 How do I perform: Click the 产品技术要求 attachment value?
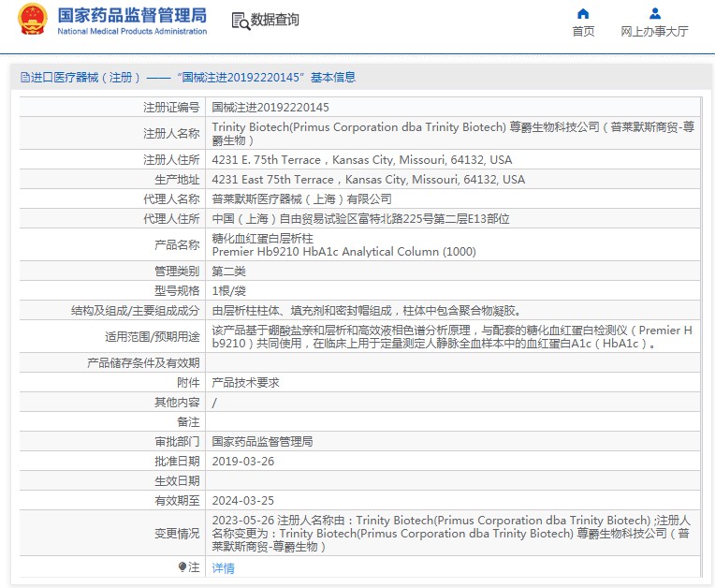pos(246,382)
